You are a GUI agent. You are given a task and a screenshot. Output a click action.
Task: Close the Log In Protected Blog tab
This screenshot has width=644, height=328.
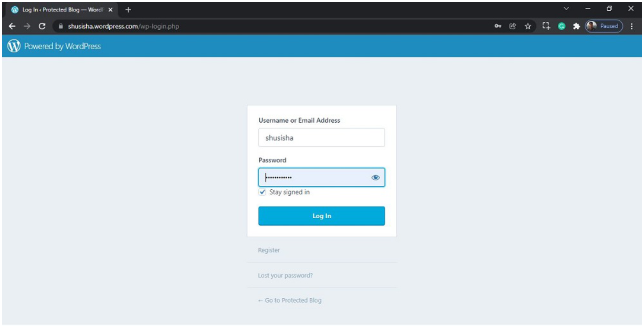(110, 9)
